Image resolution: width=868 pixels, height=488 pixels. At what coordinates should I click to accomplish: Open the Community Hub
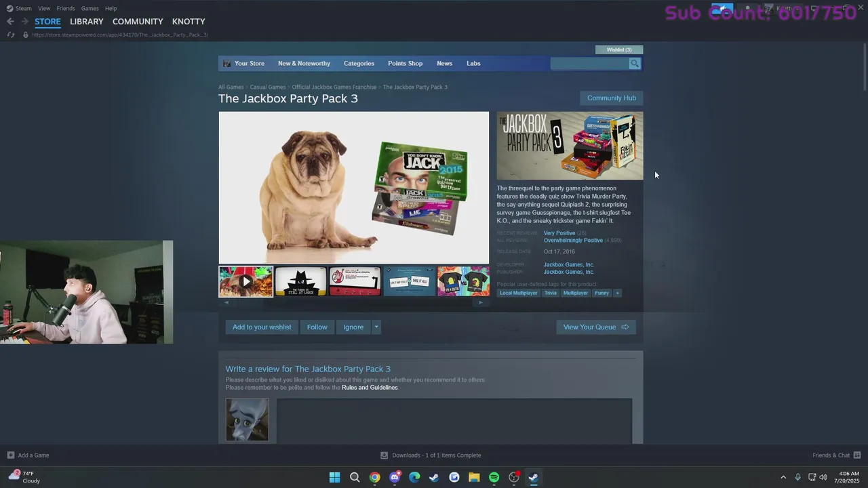tap(612, 98)
